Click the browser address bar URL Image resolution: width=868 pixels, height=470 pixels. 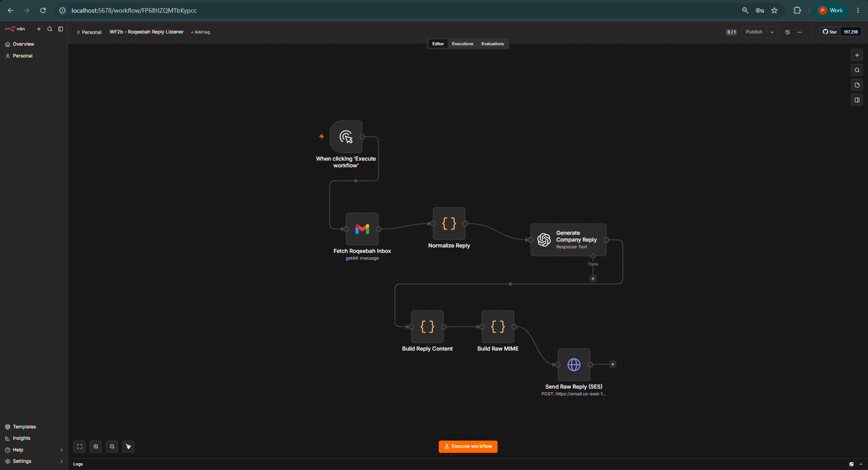pos(134,10)
